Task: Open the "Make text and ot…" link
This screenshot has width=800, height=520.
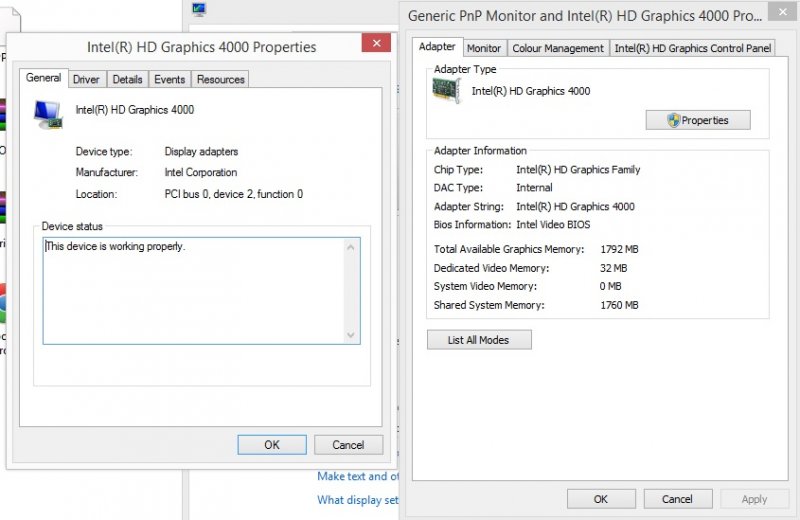Action: pos(357,476)
